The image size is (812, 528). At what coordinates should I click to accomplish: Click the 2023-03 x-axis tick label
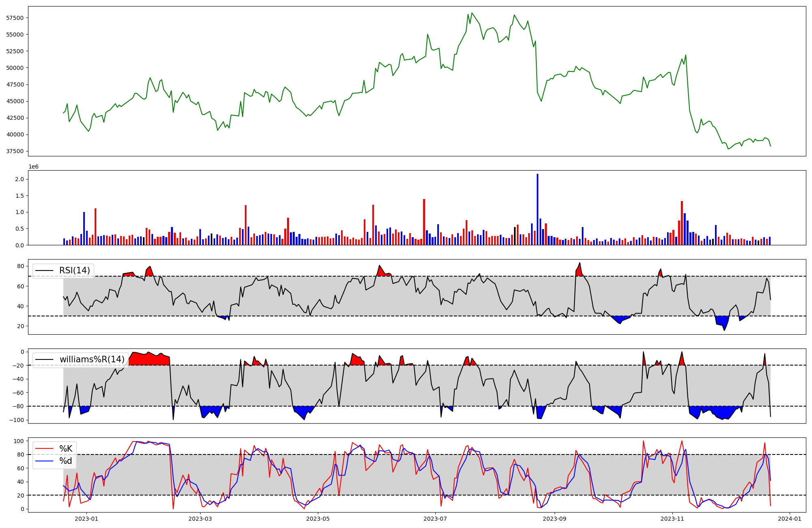click(x=200, y=519)
